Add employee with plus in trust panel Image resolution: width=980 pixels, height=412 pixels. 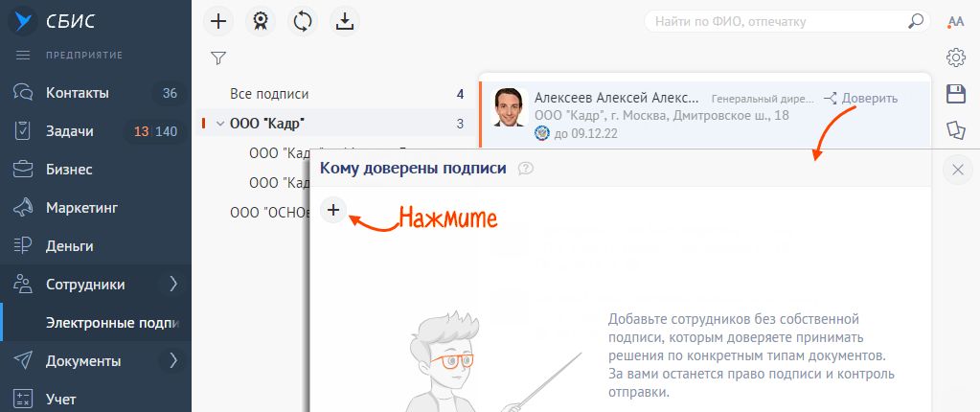coord(333,210)
